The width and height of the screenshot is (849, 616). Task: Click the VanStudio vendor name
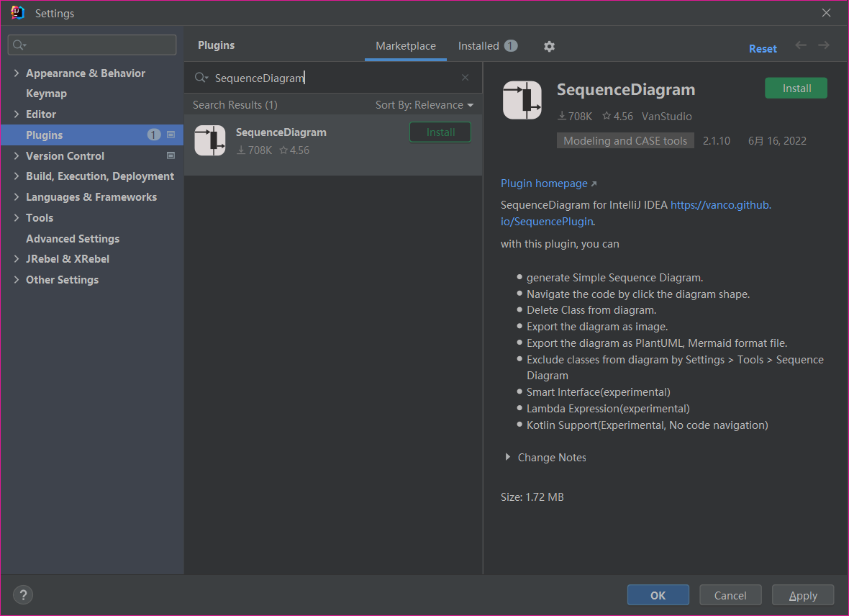(x=666, y=117)
